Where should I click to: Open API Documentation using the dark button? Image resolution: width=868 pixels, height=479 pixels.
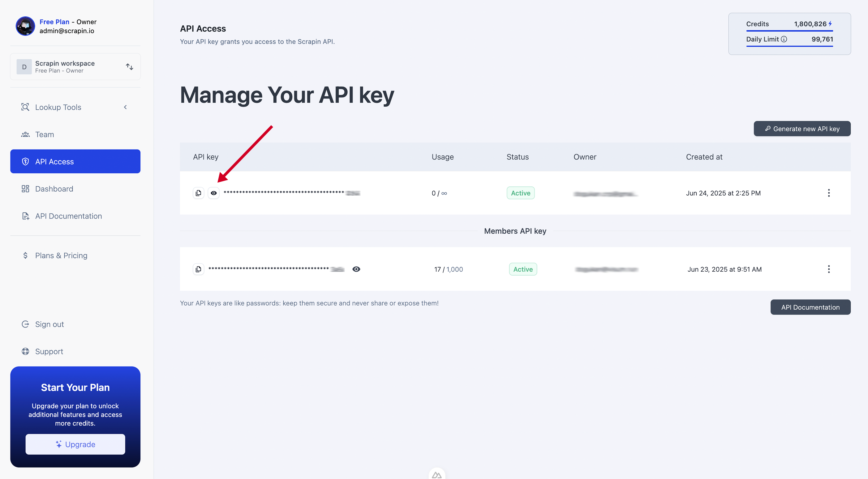(810, 307)
